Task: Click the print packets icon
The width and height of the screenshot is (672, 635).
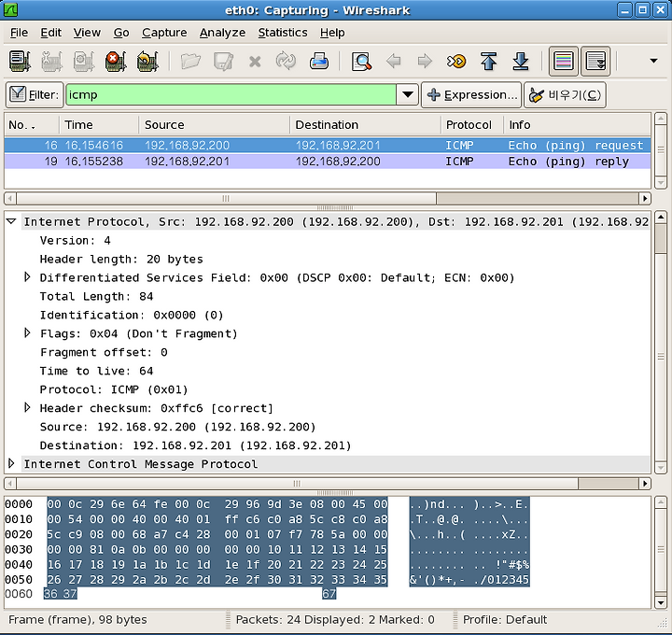Action: coord(319,62)
